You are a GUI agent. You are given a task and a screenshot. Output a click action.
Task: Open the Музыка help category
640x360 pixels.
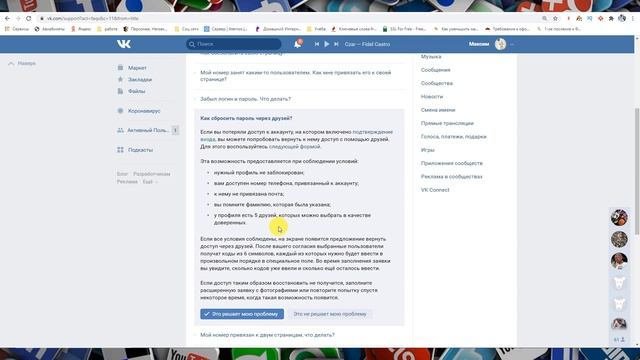(431, 57)
